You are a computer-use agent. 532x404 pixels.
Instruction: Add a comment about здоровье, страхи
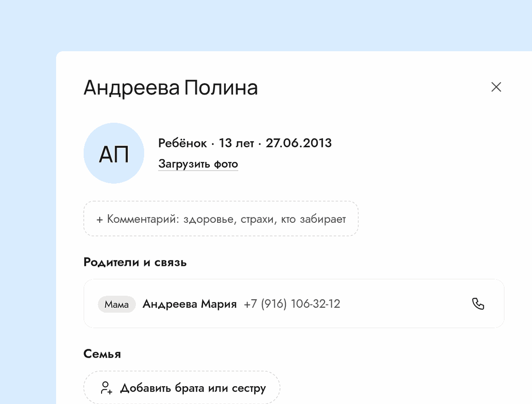tap(221, 218)
